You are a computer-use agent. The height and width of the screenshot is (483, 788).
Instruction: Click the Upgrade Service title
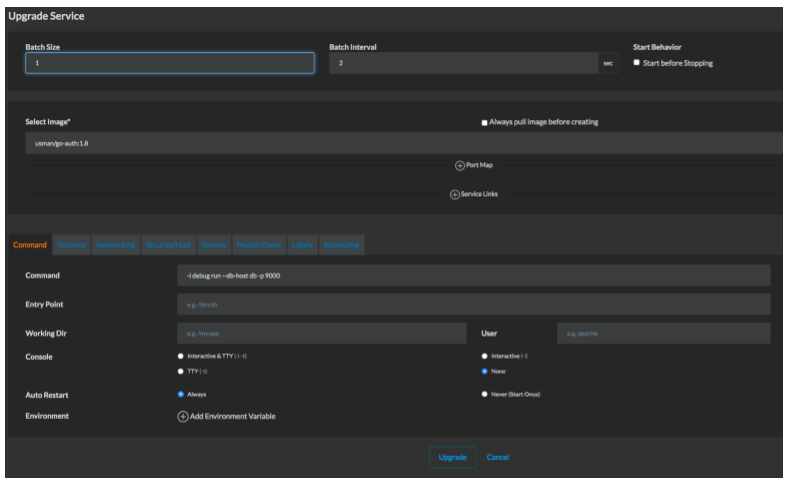(x=46, y=16)
